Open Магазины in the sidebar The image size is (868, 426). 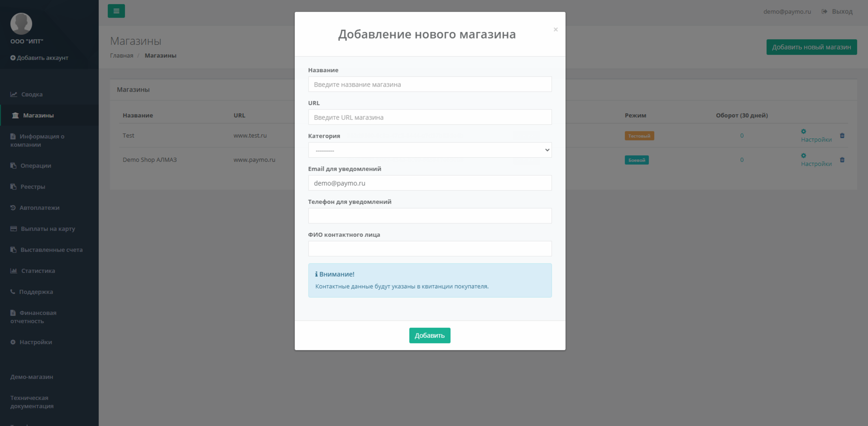(x=38, y=115)
